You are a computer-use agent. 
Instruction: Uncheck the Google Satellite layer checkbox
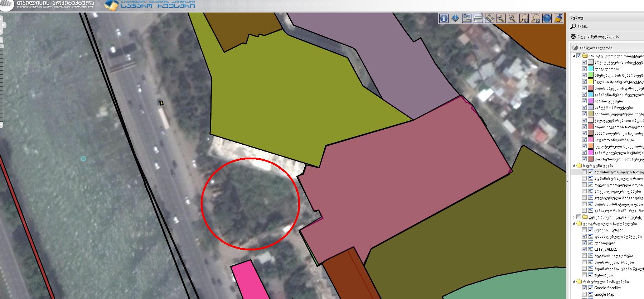(x=585, y=288)
